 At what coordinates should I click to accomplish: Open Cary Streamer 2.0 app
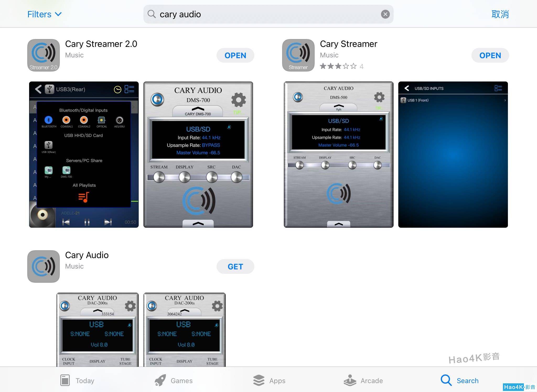(x=235, y=55)
